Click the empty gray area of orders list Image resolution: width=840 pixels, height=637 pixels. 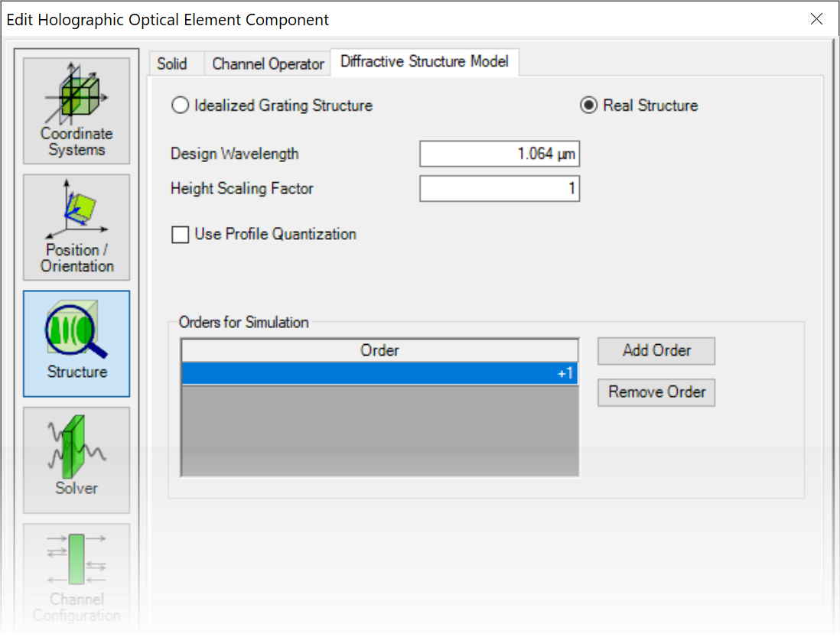(x=379, y=430)
